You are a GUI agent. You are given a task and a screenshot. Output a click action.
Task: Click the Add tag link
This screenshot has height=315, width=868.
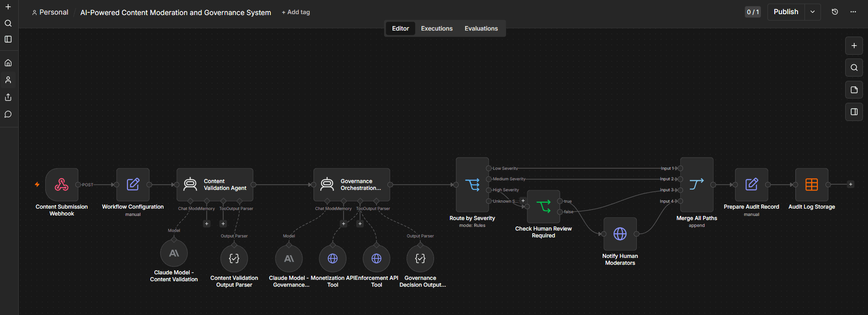click(x=296, y=12)
